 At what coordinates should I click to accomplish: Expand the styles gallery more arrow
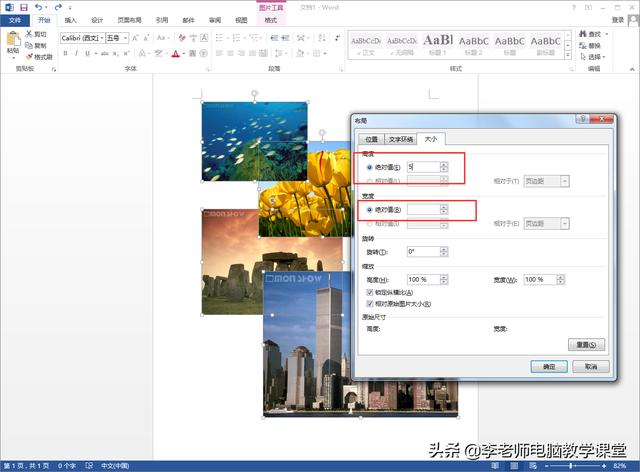click(568, 56)
